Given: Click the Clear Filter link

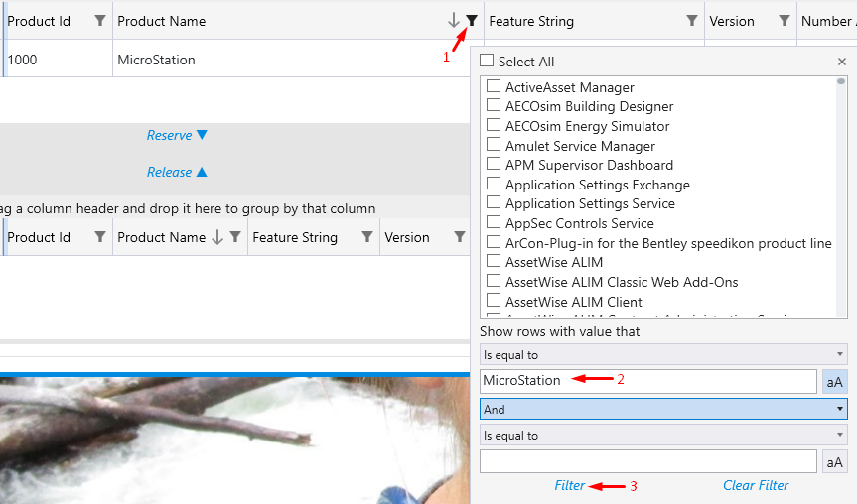Looking at the screenshot, I should pyautogui.click(x=756, y=486).
